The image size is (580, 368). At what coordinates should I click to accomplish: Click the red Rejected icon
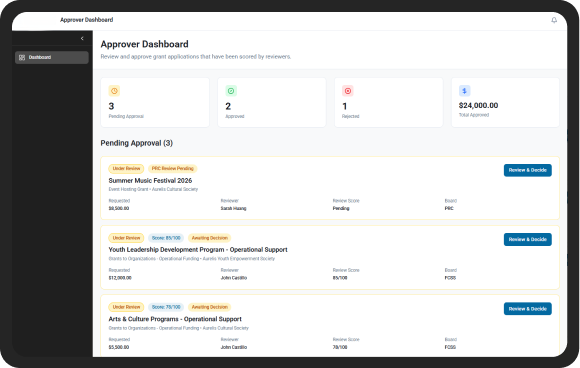348,91
